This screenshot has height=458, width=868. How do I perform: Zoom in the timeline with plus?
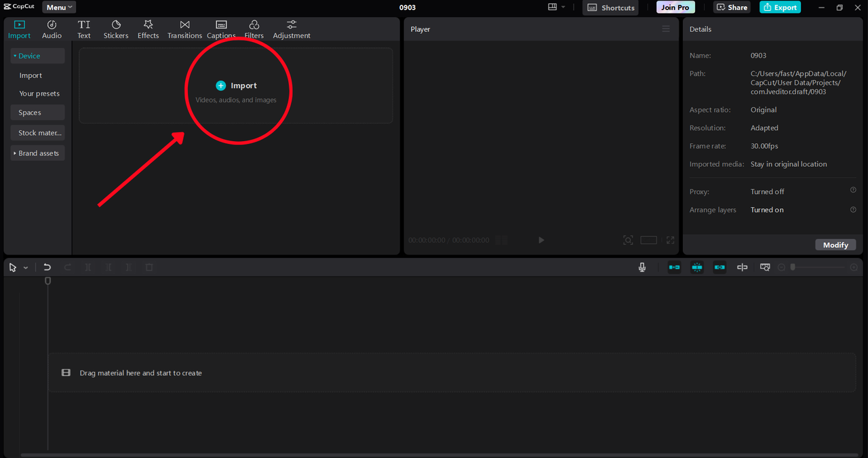point(852,267)
